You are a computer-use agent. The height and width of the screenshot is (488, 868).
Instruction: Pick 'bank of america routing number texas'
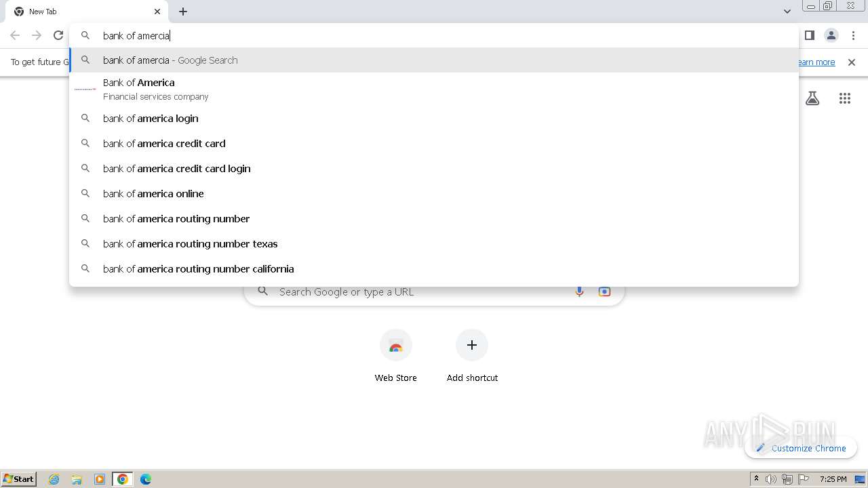[434, 244]
